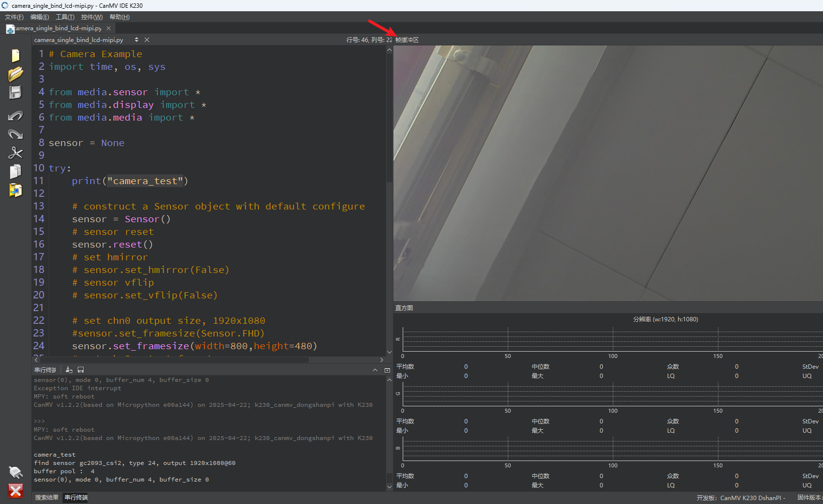Switch to the 搜索结果 tab

46,498
